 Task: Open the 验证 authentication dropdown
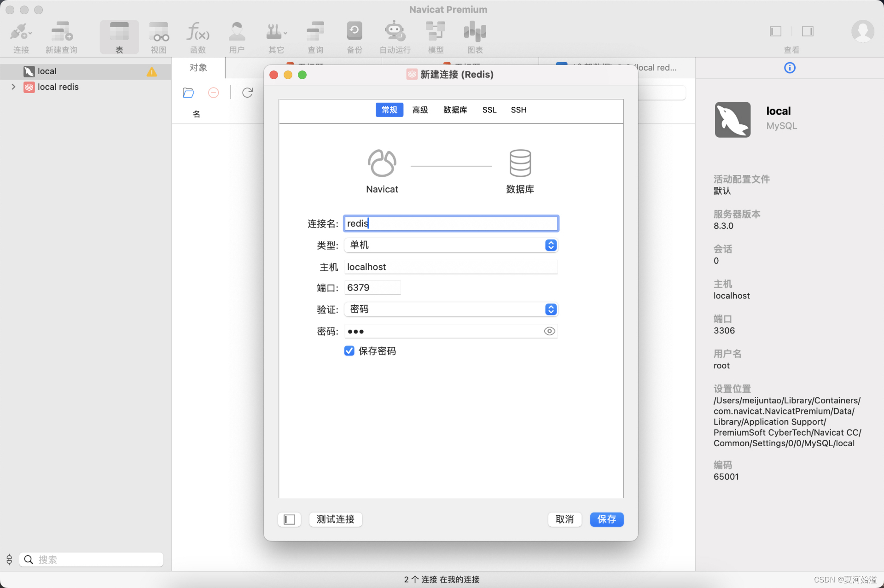click(451, 309)
